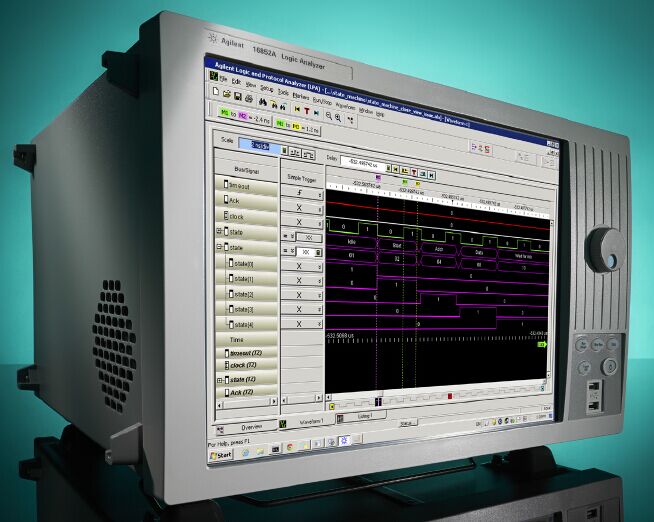Screen dimensions: 654x522
Task: Select the Waveform 1 tab
Action: pos(307,422)
